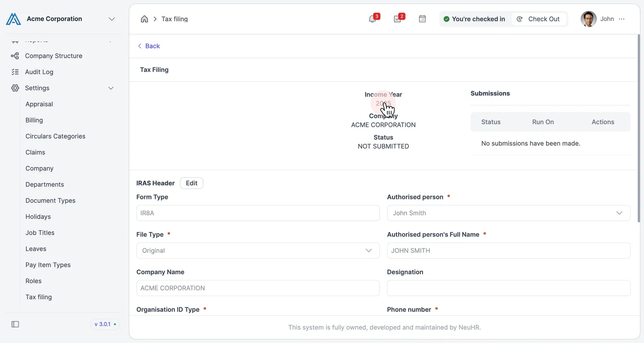Image resolution: width=644 pixels, height=343 pixels.
Task: Click the Company Structure hierarchy icon
Action: [15, 56]
